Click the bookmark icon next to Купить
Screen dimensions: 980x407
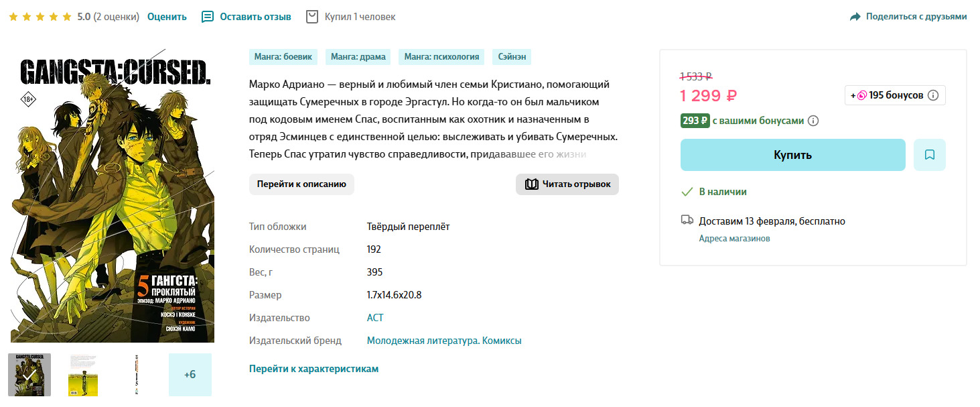click(x=929, y=155)
